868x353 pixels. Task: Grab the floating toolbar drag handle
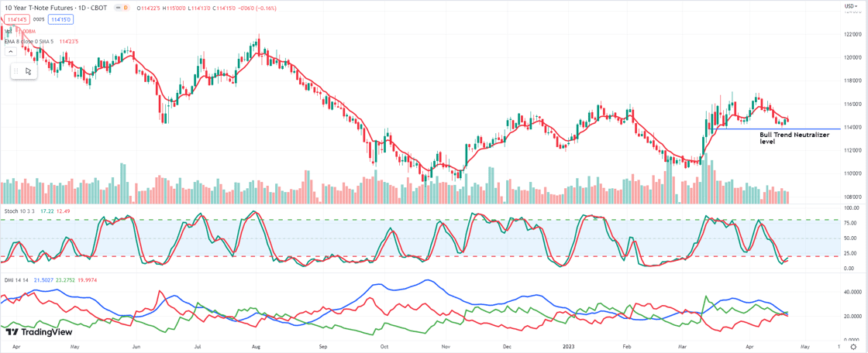pos(16,71)
